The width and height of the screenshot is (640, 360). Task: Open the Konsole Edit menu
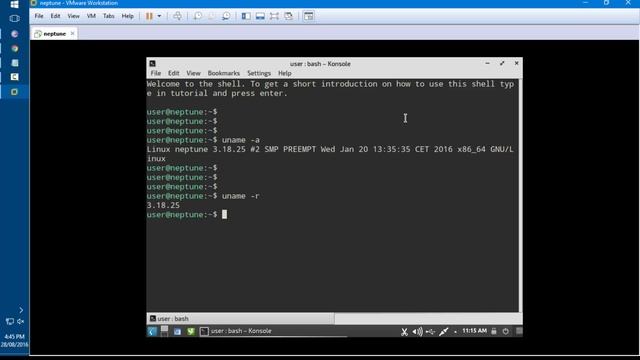[173, 73]
